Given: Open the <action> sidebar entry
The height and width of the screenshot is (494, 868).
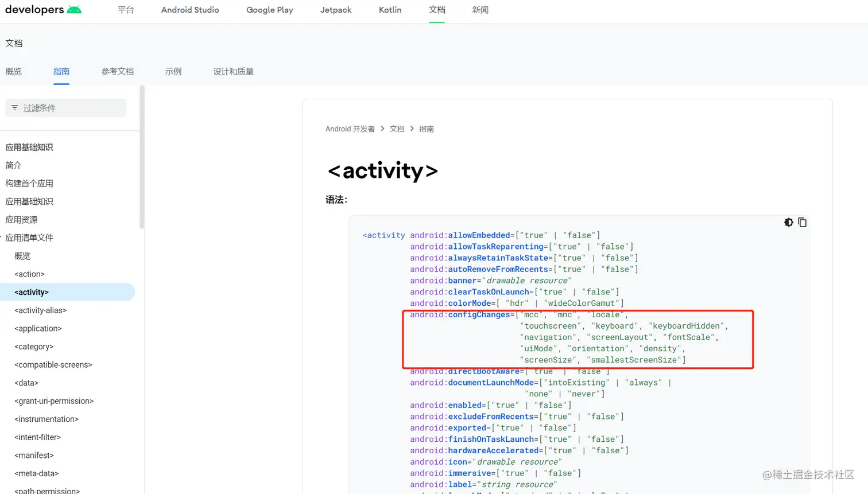Looking at the screenshot, I should point(29,274).
